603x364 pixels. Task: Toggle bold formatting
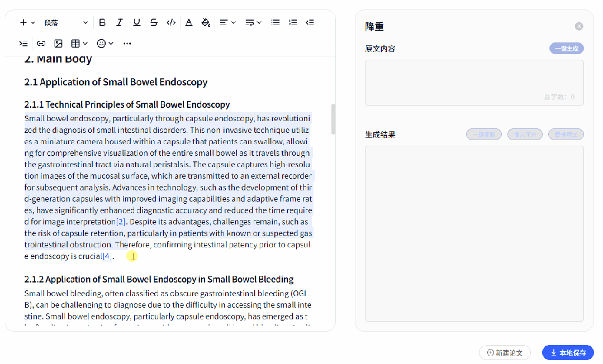pos(102,22)
